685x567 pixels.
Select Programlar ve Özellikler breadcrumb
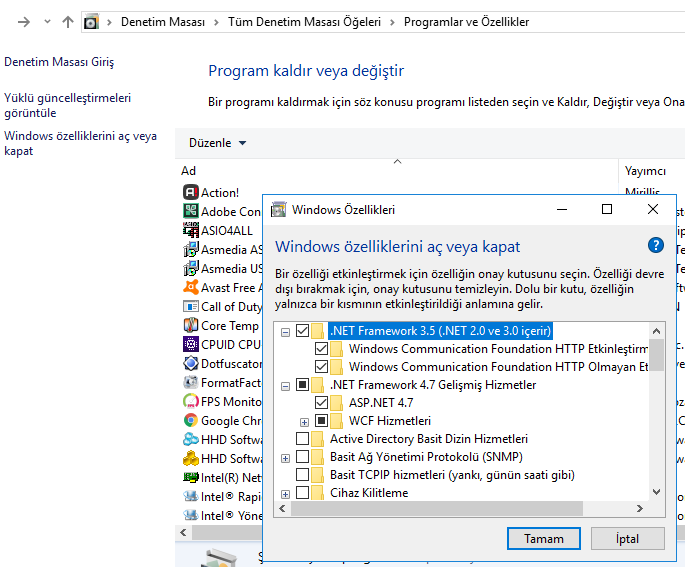pos(466,22)
